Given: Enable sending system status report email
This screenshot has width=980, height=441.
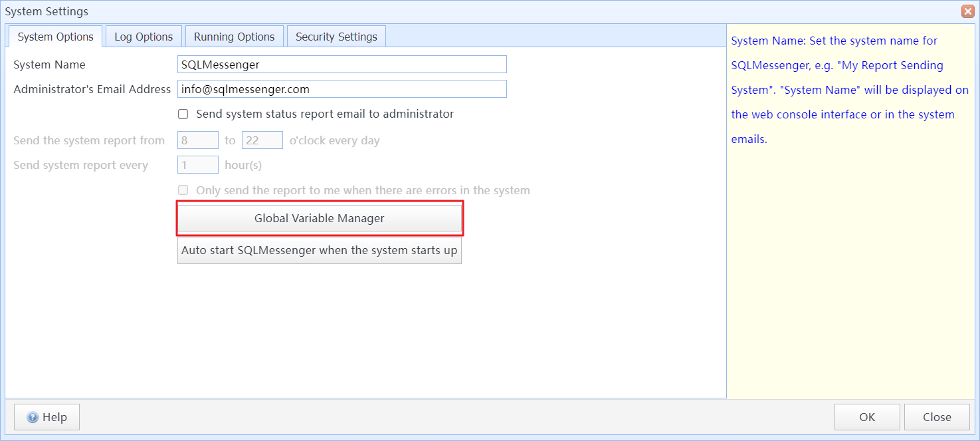Looking at the screenshot, I should coord(183,114).
